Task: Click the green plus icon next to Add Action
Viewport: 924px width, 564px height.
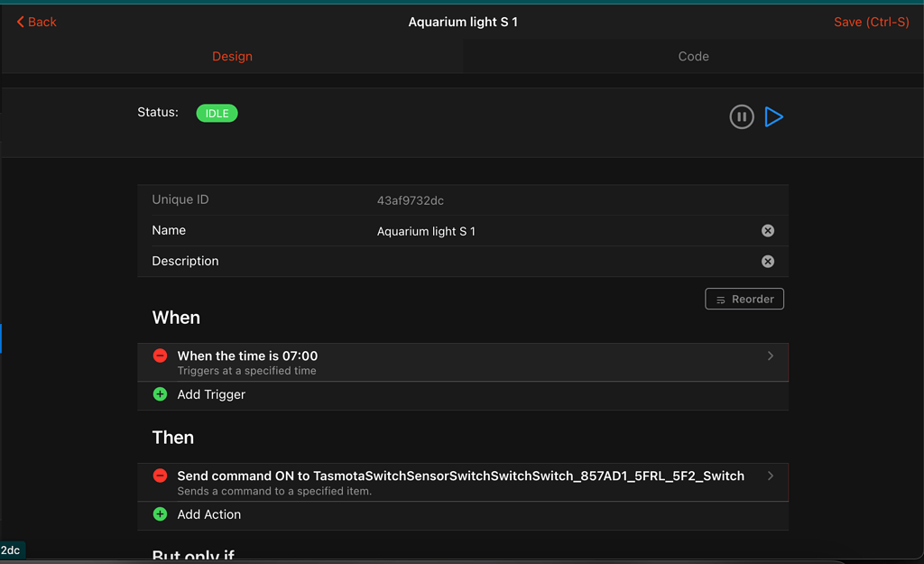Action: coord(160,514)
